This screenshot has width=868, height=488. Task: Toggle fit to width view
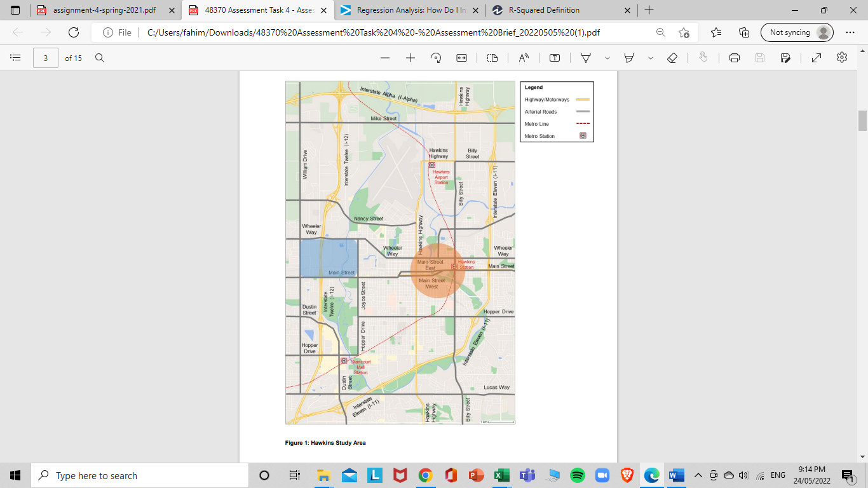click(x=461, y=58)
